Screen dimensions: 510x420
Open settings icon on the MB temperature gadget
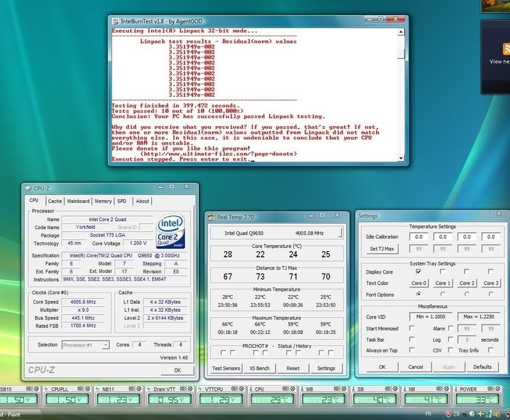(337, 389)
